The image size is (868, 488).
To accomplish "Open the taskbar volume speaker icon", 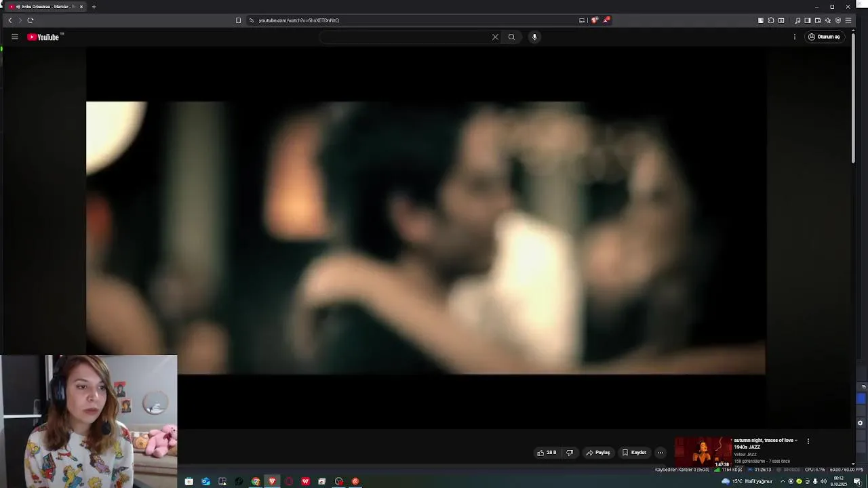I will pyautogui.click(x=823, y=481).
